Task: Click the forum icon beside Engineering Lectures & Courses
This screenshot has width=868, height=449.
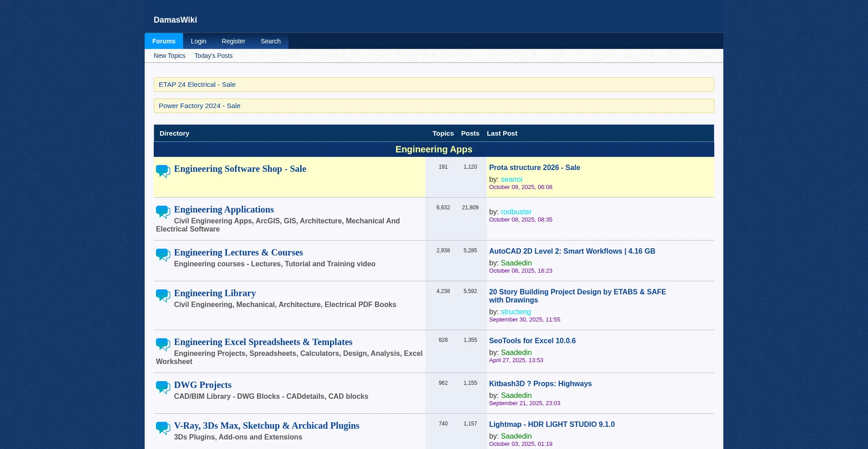Action: (163, 255)
